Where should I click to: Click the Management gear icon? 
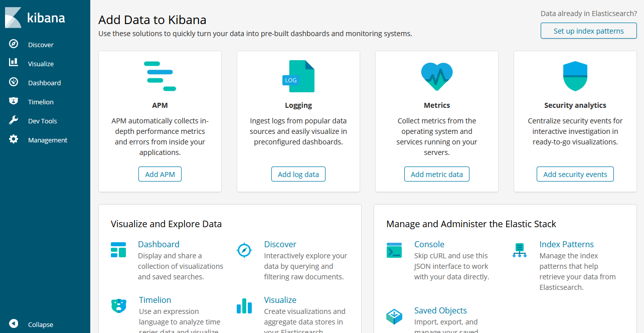click(14, 139)
